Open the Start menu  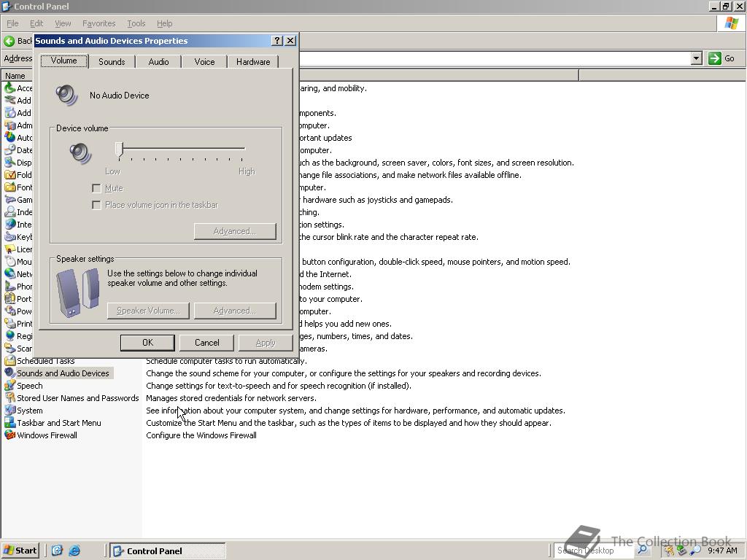(x=20, y=551)
